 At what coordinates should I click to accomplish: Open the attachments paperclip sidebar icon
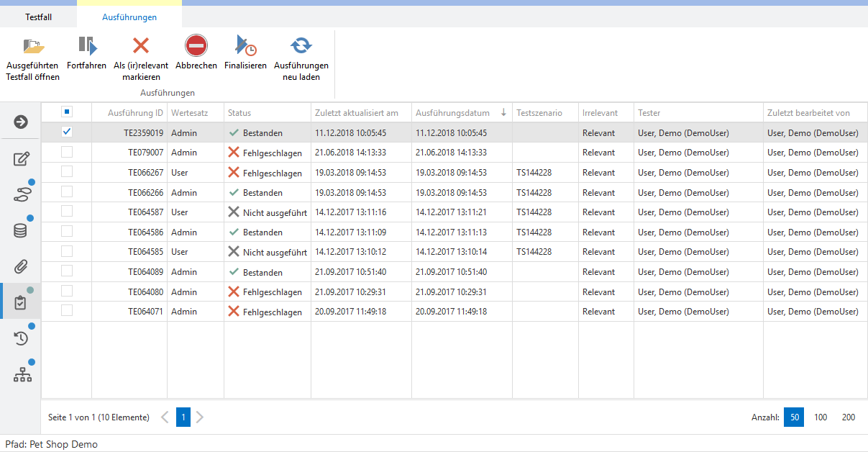[x=22, y=266]
